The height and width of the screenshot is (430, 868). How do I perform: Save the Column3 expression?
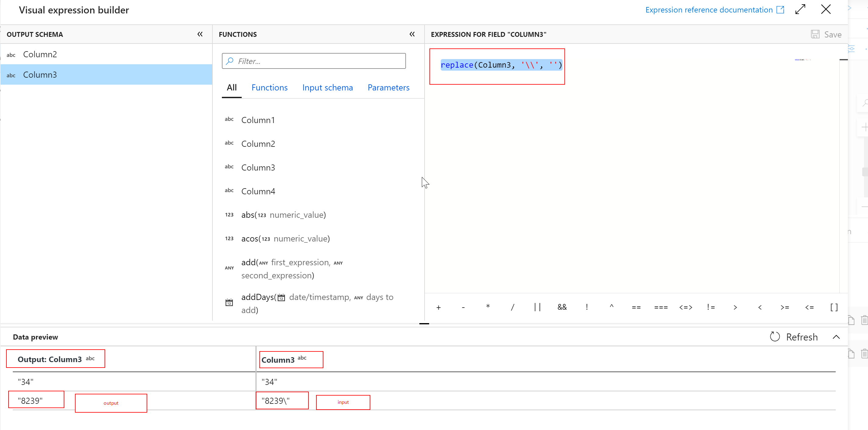click(x=826, y=34)
